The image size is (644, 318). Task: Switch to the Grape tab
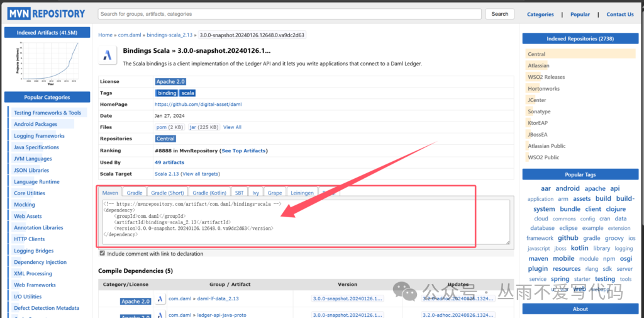point(275,193)
